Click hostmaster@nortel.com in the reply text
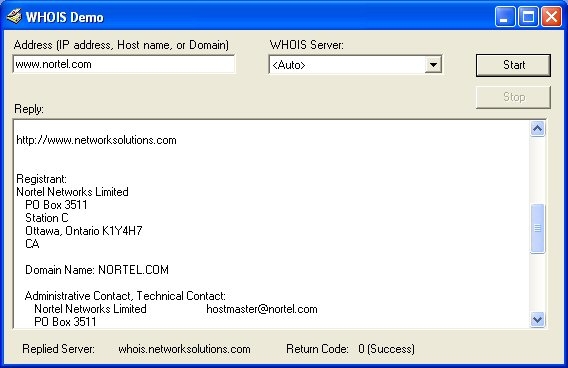 pyautogui.click(x=262, y=309)
